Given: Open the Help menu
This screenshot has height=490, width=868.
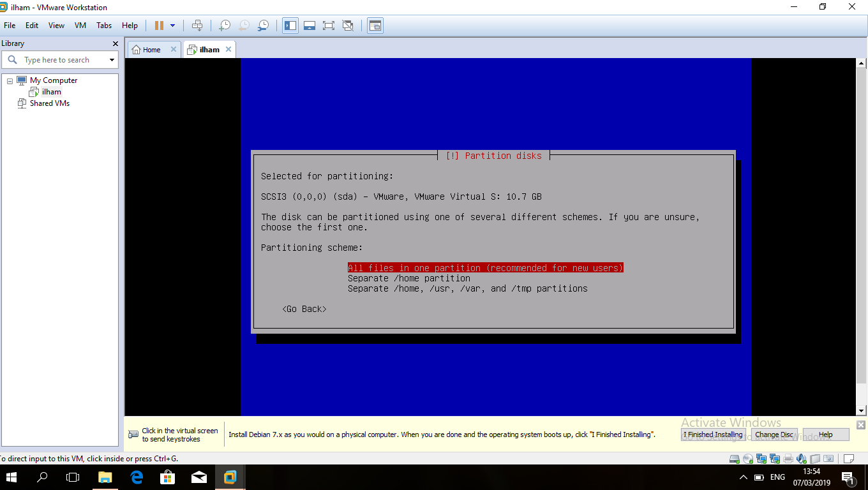Looking at the screenshot, I should 130,26.
